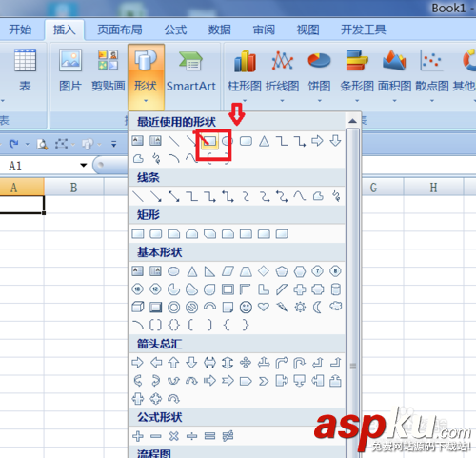Screen dimensions: 476x458
Task: Select cube shape in 基本形状
Action: click(x=138, y=307)
